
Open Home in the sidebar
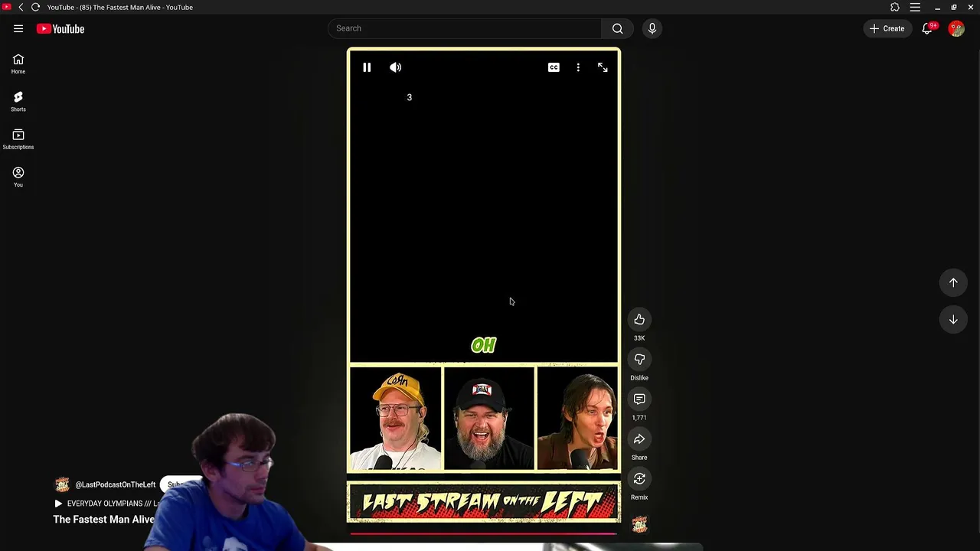click(18, 64)
